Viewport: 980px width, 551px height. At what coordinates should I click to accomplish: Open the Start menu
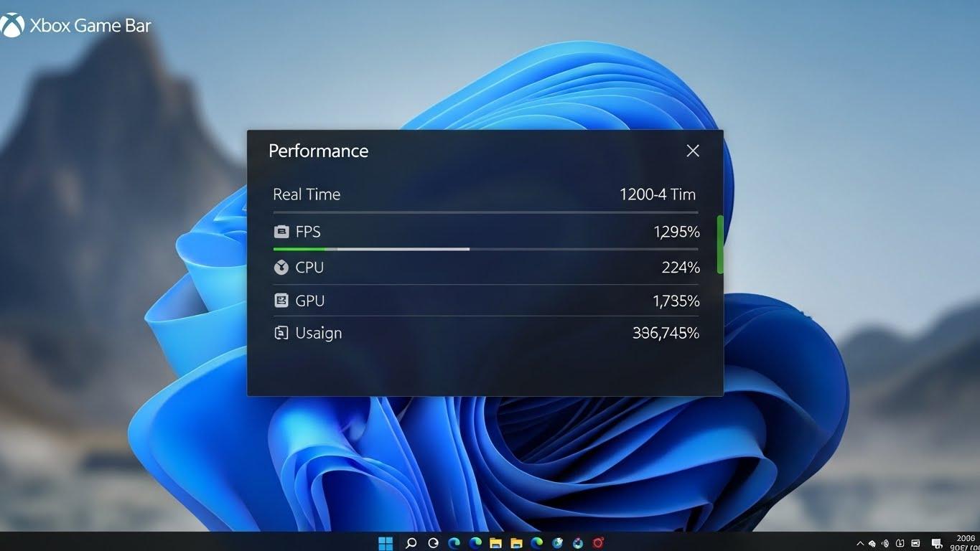[x=386, y=543]
